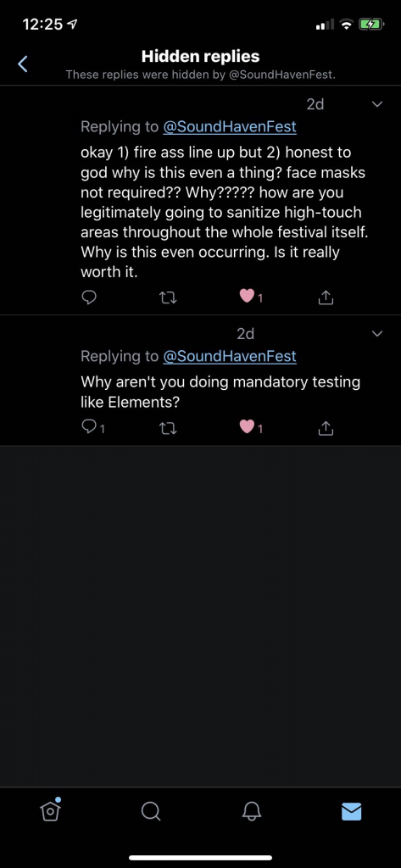Retweet the mandatory testing tweet

click(x=168, y=428)
